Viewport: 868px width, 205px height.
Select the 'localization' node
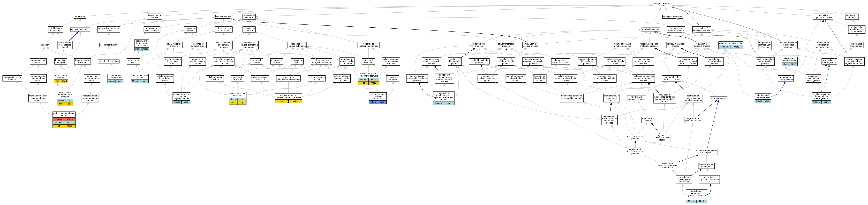[80, 16]
